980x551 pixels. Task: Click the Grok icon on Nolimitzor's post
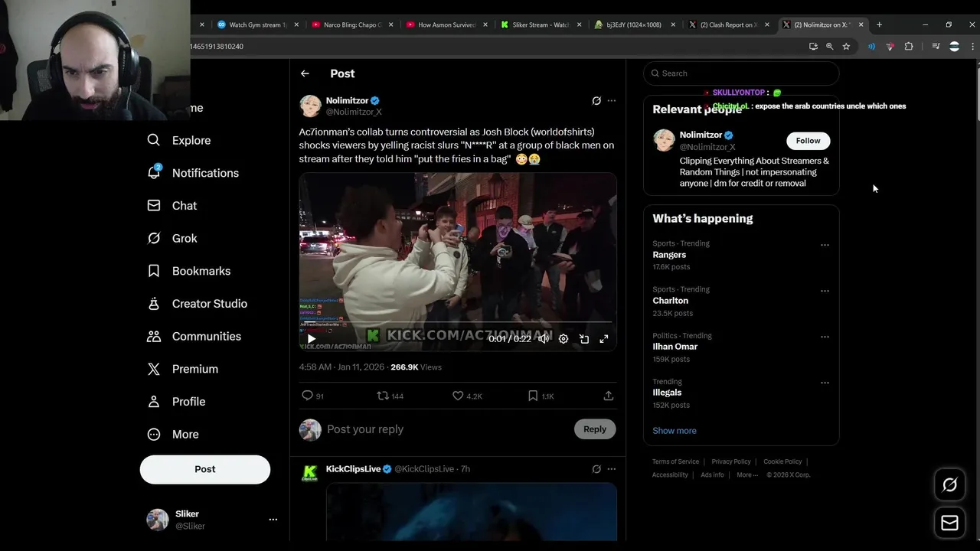(596, 101)
